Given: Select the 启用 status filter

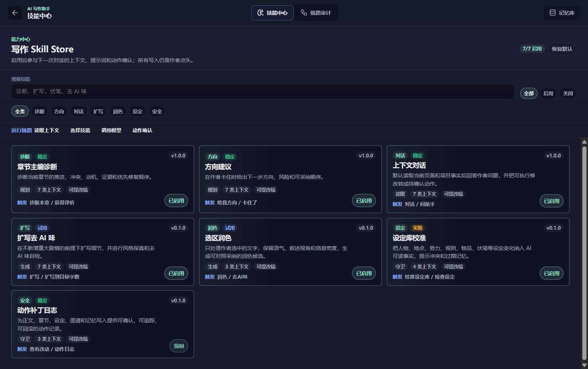Looking at the screenshot, I should tap(548, 93).
